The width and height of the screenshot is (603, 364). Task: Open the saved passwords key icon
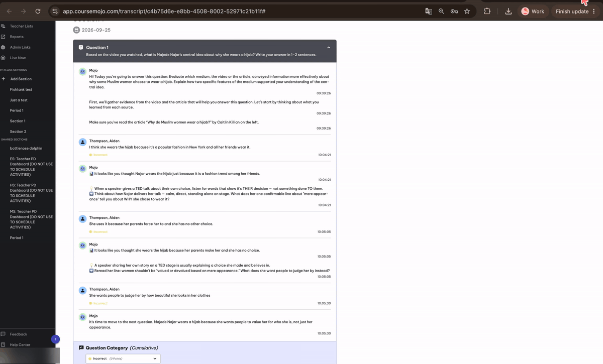coord(454,11)
